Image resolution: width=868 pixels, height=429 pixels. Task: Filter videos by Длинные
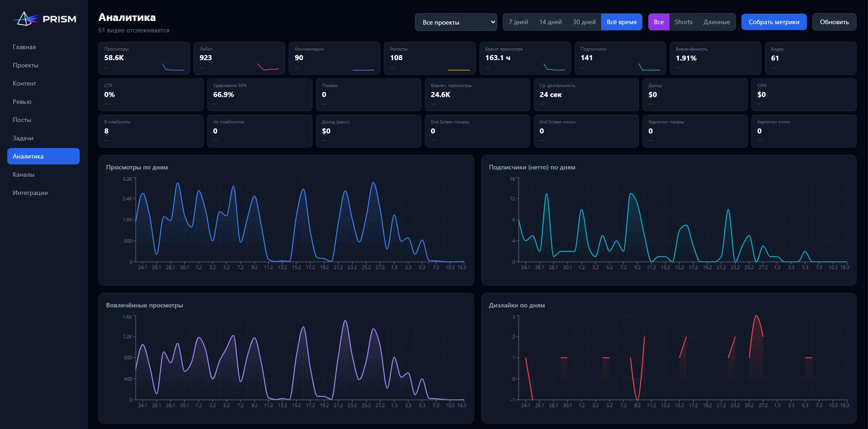pyautogui.click(x=717, y=22)
